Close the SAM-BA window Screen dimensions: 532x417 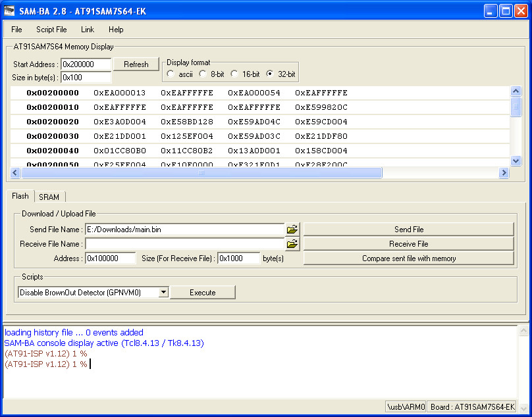point(521,11)
